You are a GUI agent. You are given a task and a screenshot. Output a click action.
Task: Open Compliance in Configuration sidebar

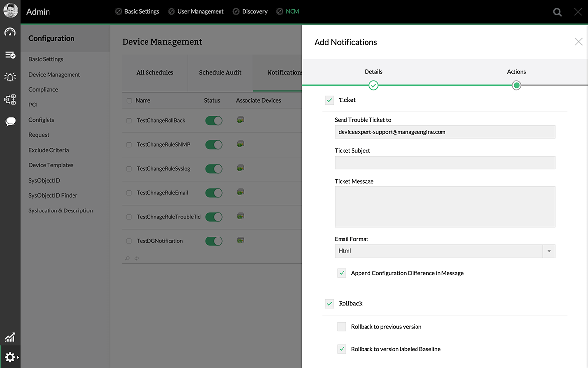(43, 90)
